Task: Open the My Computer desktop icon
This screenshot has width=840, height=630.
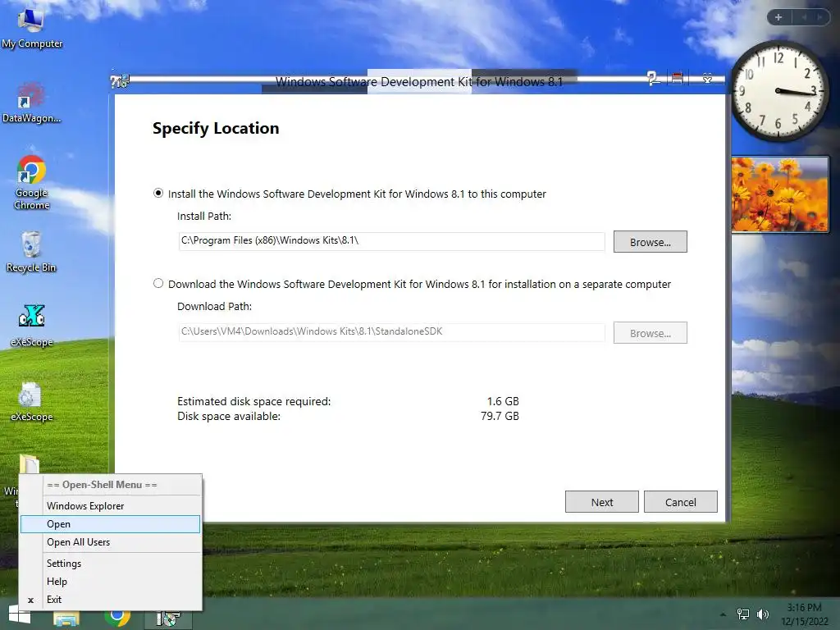Action: pos(32,27)
